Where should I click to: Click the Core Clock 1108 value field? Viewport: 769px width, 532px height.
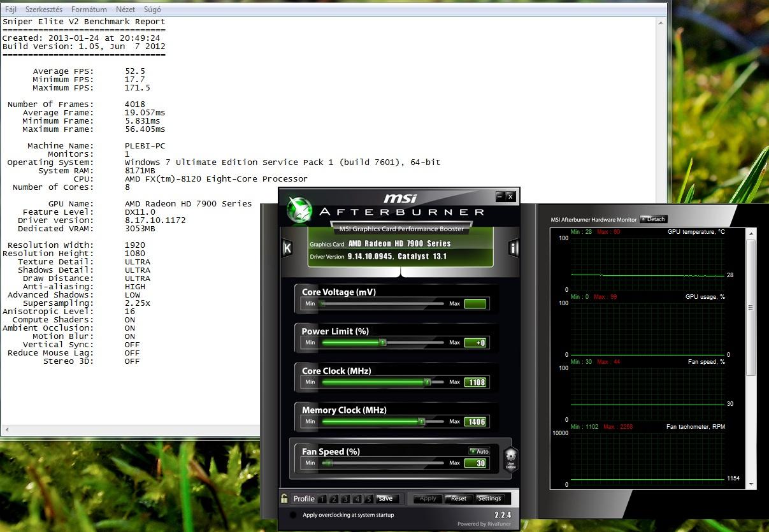tap(475, 382)
